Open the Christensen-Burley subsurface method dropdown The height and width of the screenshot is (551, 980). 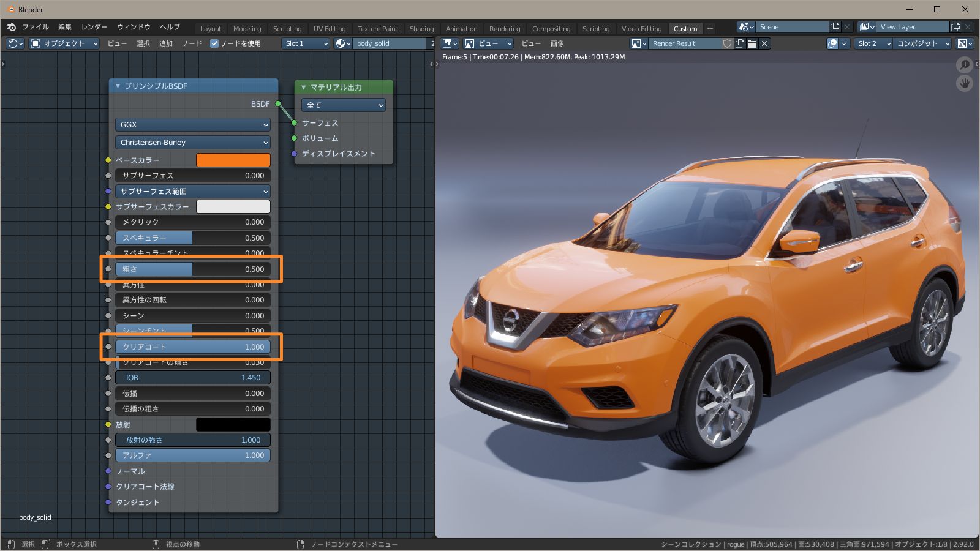pos(193,142)
